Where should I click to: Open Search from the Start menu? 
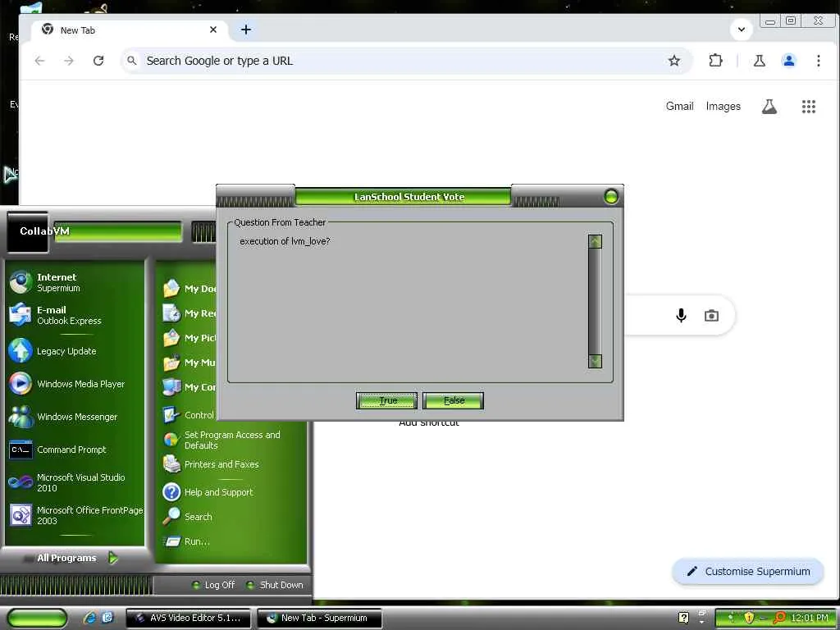[x=188, y=517]
